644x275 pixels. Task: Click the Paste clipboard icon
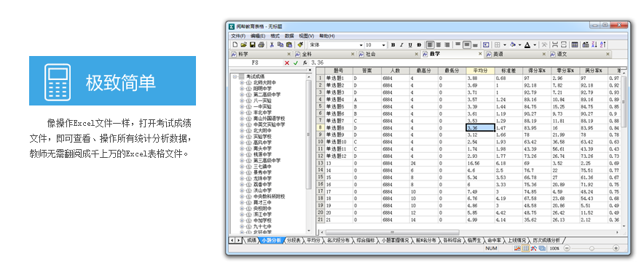coord(289,44)
